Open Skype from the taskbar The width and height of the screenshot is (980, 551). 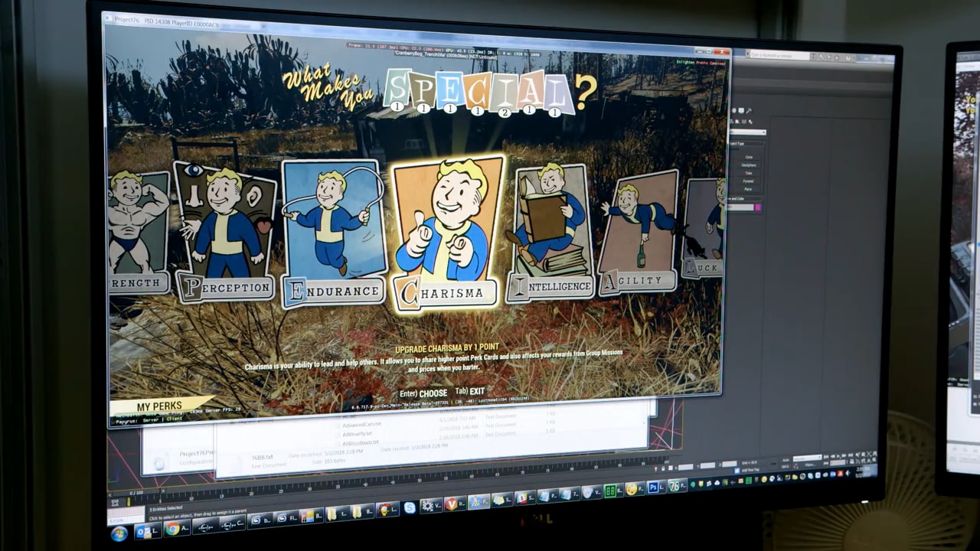pos(410,508)
